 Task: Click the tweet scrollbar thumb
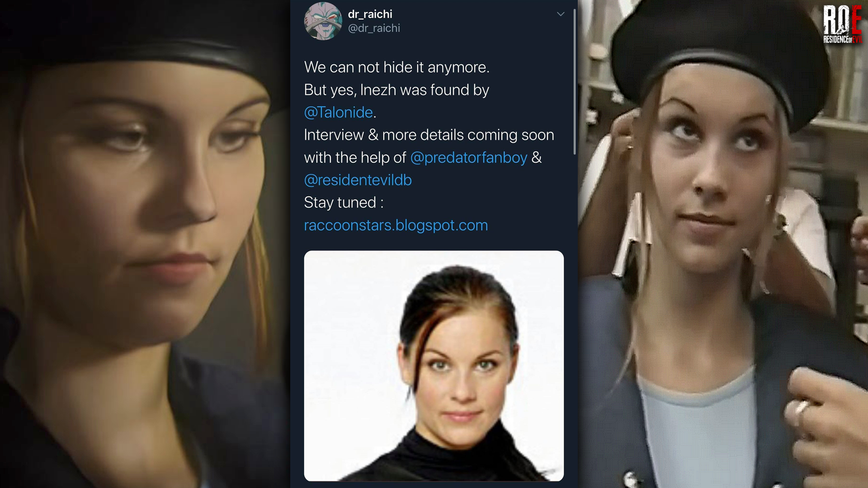[x=575, y=81]
